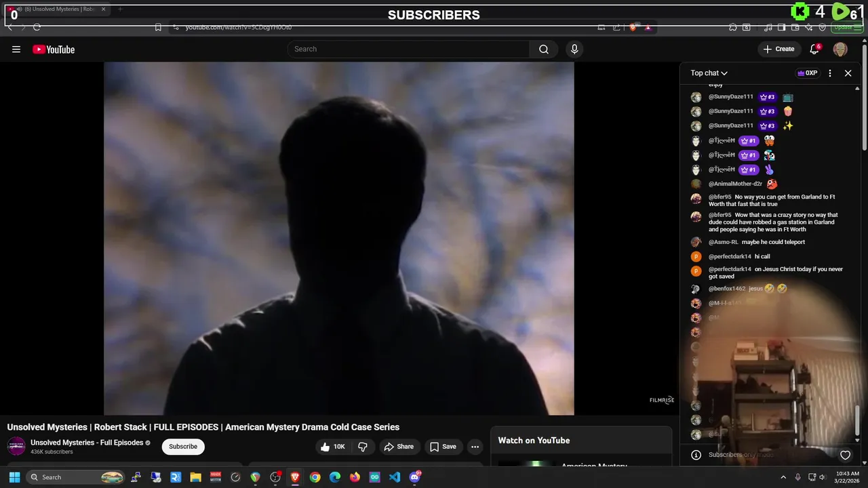The image size is (868, 488).
Task: Open the browser extensions puzzle icon
Action: pos(733,27)
